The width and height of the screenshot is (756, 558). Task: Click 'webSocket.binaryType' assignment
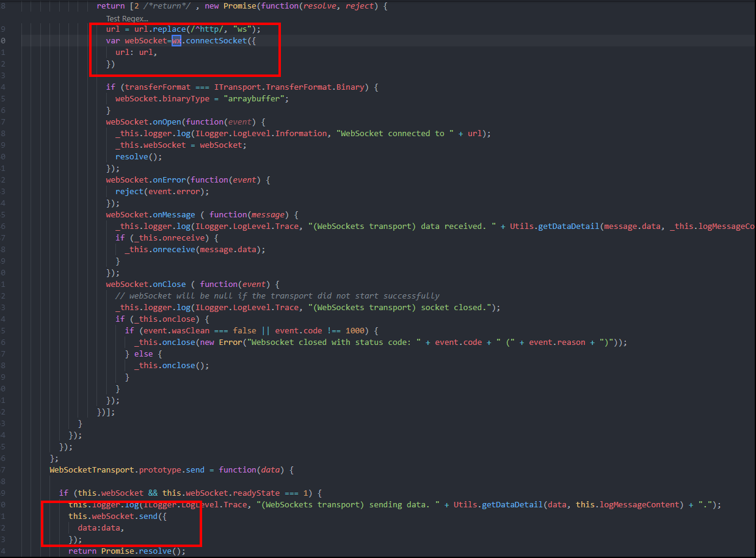tap(162, 98)
